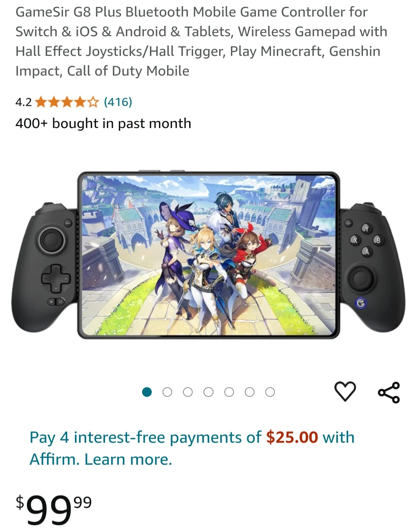
Task: Click the right controller grip in the image
Action: pos(373,266)
